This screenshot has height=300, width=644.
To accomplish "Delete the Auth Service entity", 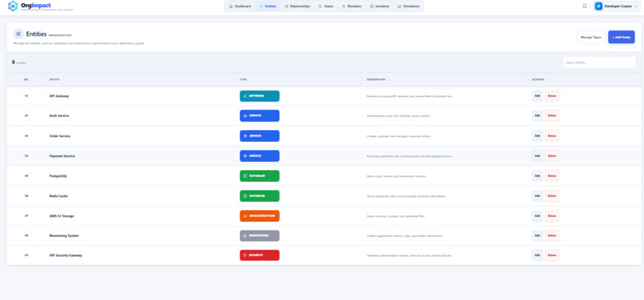I will coord(552,116).
